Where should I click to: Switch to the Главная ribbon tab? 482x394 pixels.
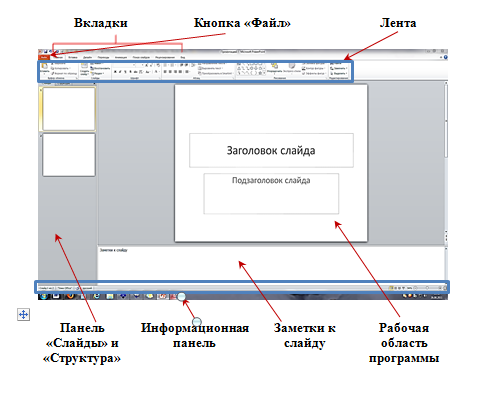[58, 57]
